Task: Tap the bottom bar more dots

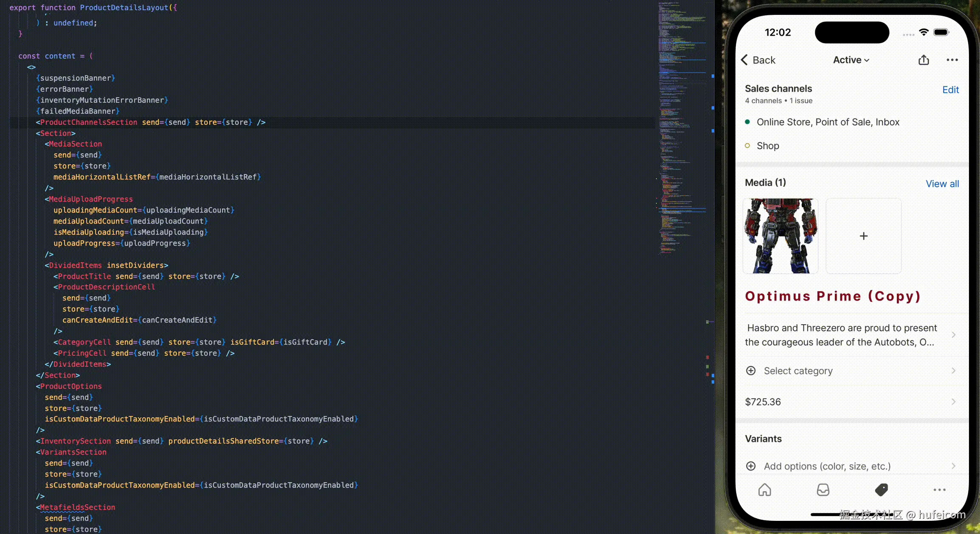Action: pyautogui.click(x=939, y=490)
